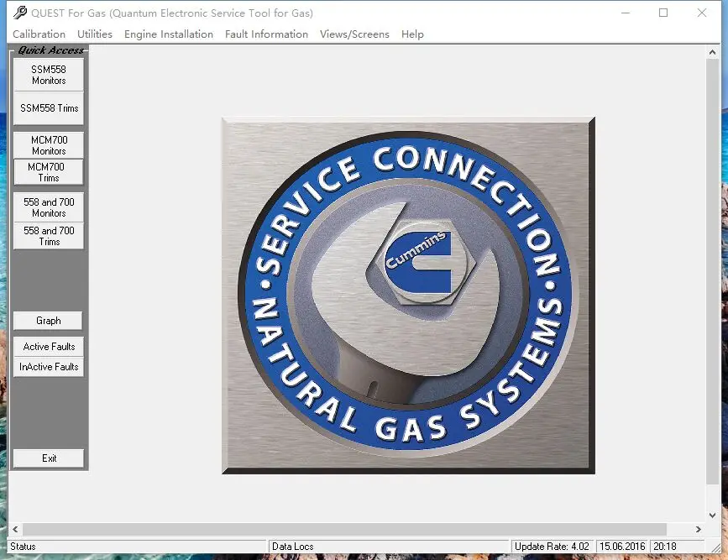Click the date 15.06.2016 in status bar

(x=622, y=547)
